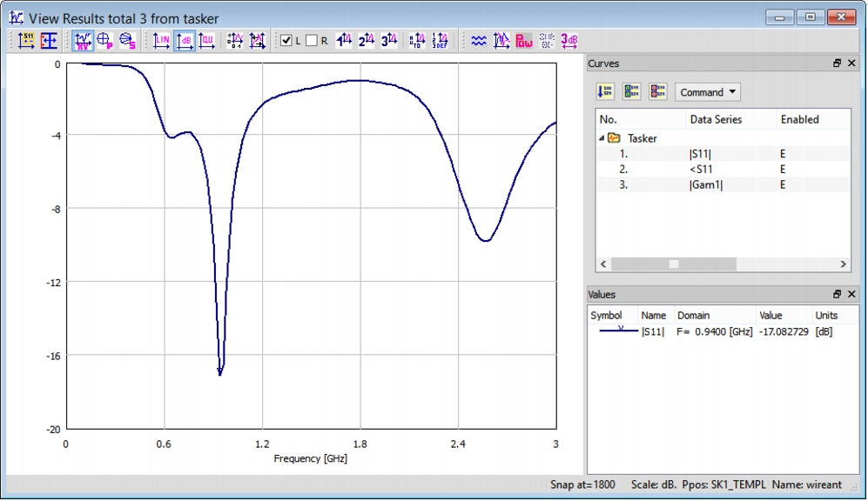Select the |Gam1| curve row

[x=723, y=184]
